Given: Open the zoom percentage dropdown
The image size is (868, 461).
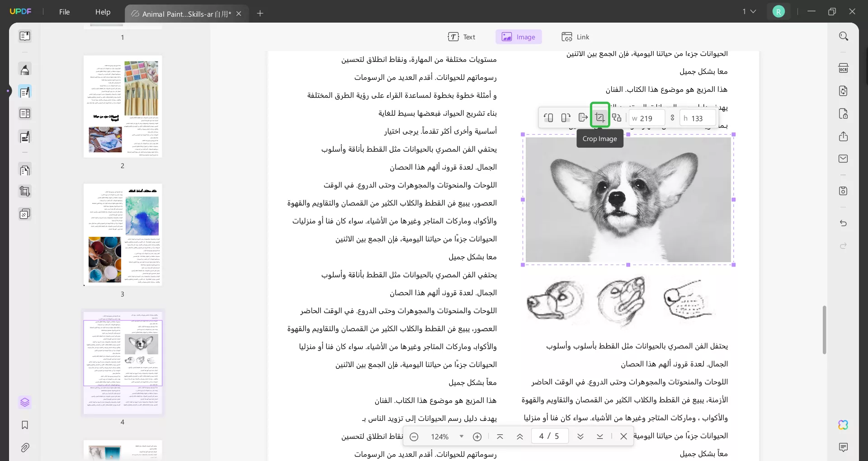Looking at the screenshot, I should pyautogui.click(x=461, y=436).
